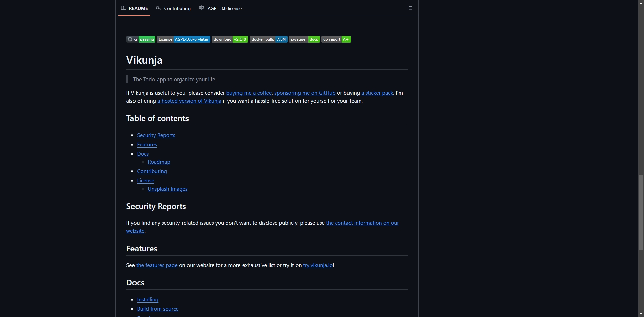Click the download v2.3.0 badge

(230, 39)
